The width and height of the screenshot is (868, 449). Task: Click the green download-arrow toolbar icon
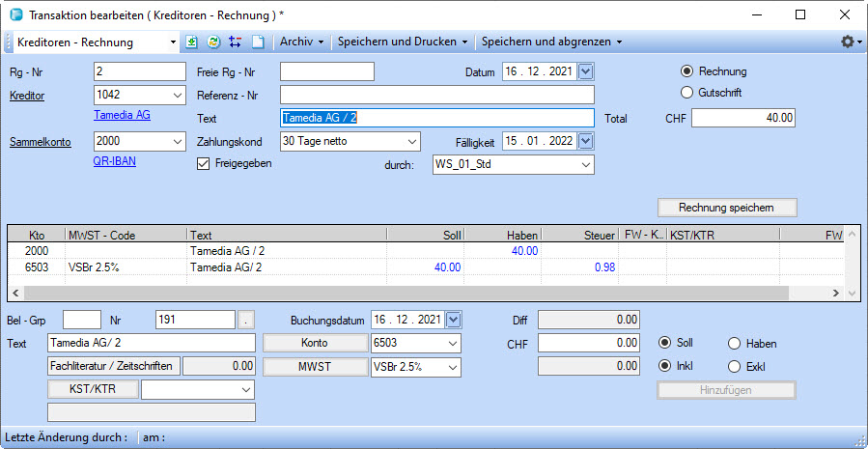tap(192, 42)
